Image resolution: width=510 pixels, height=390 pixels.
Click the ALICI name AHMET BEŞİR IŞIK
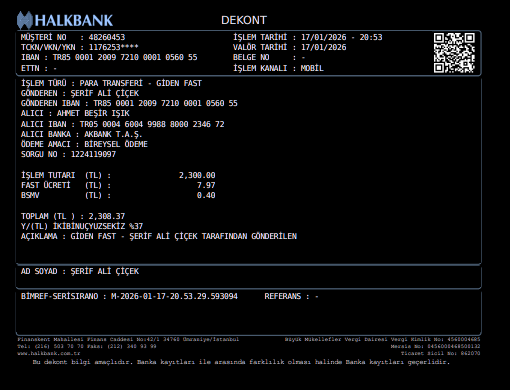point(93,113)
